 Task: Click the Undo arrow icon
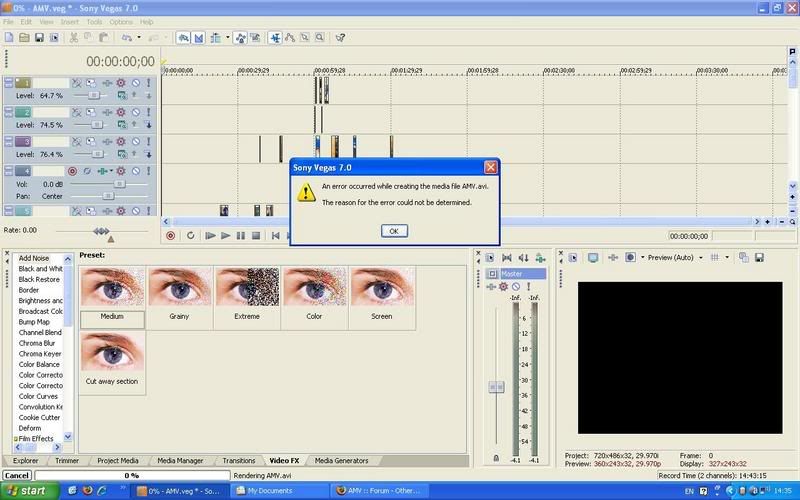127,37
